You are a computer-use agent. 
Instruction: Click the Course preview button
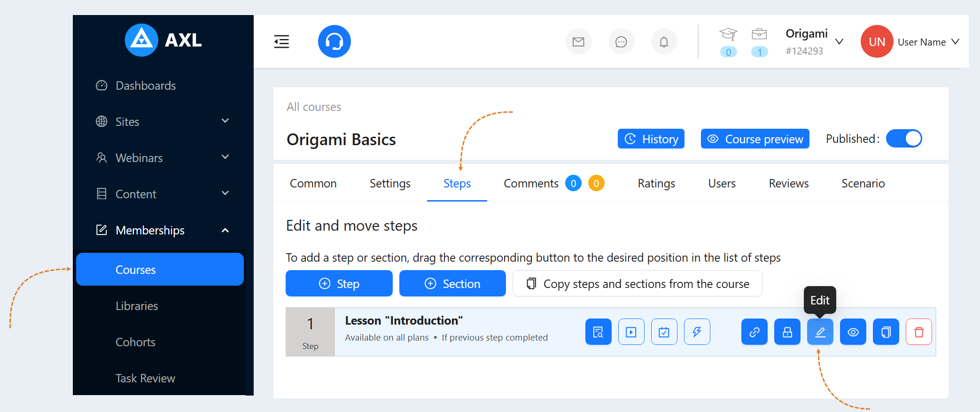tap(755, 139)
